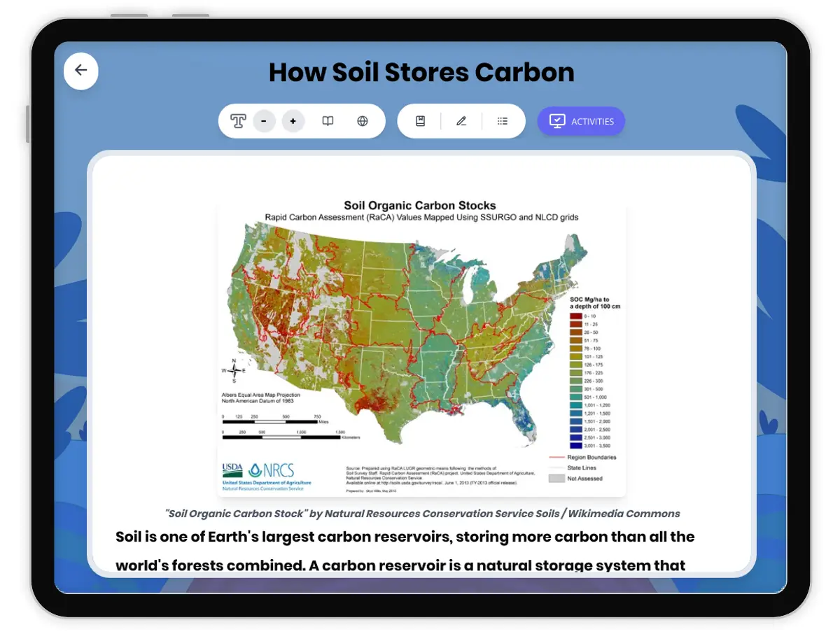
Task: Increase font size with plus button
Action: [293, 121]
